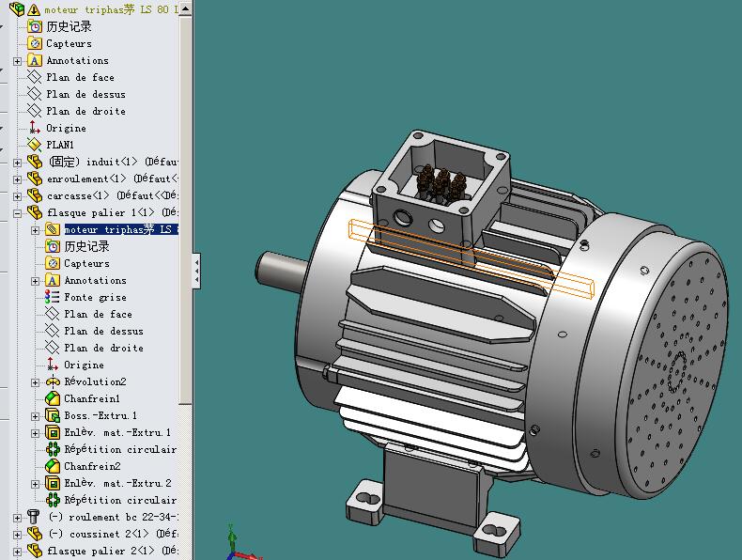Collapse the flasque palier 1<1> node
The image size is (742, 560).
pyautogui.click(x=17, y=212)
